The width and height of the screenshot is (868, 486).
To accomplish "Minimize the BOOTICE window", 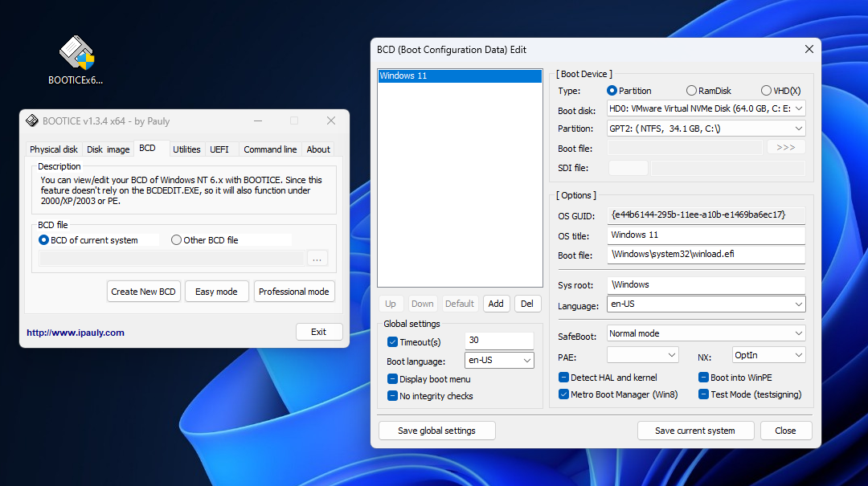I will [x=258, y=120].
